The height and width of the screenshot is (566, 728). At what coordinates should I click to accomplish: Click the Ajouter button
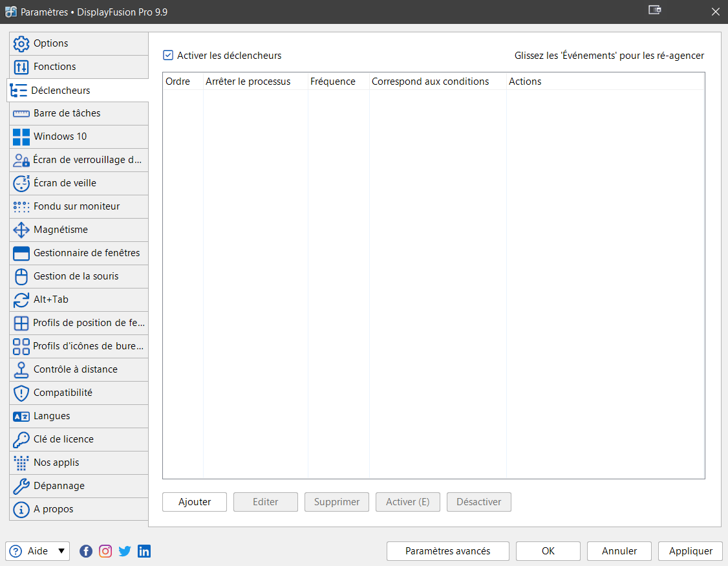[x=195, y=502]
